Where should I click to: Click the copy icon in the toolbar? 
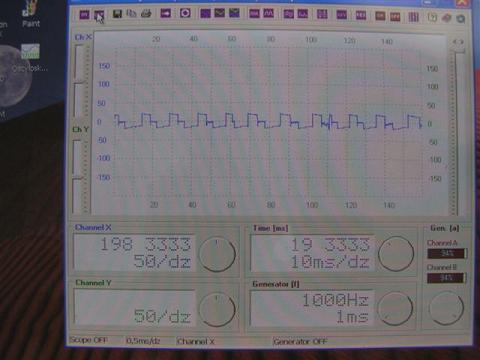(132, 14)
